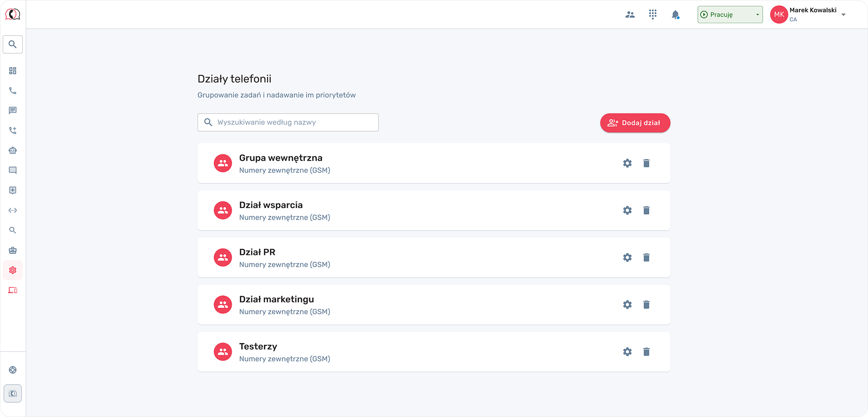
Task: Open settings for Dział marketingu
Action: 627,304
